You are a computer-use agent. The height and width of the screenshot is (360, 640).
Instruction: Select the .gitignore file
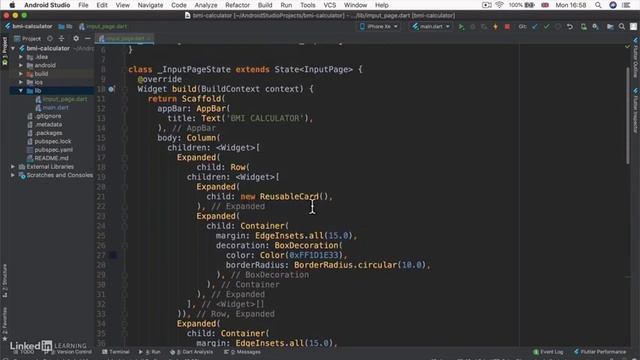tap(44, 116)
